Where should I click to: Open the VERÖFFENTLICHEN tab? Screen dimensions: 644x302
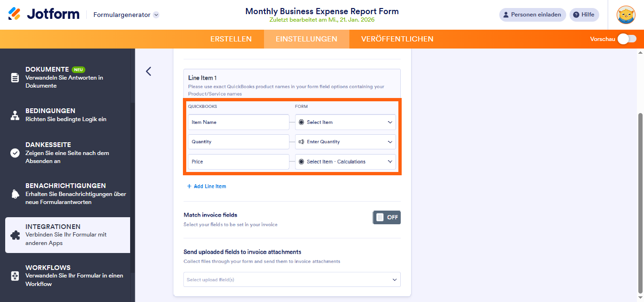pyautogui.click(x=397, y=39)
